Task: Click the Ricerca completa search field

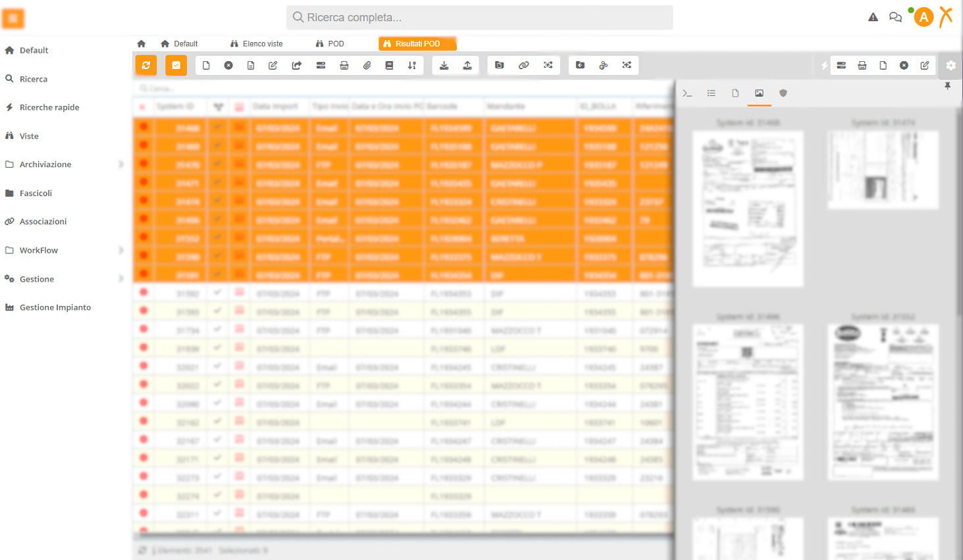Action: coord(479,18)
